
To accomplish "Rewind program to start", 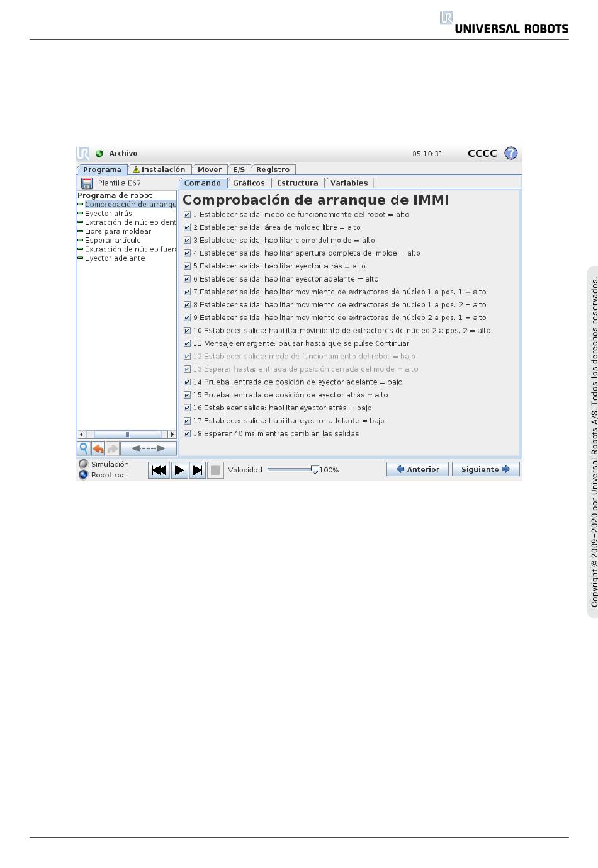I will [x=159, y=470].
